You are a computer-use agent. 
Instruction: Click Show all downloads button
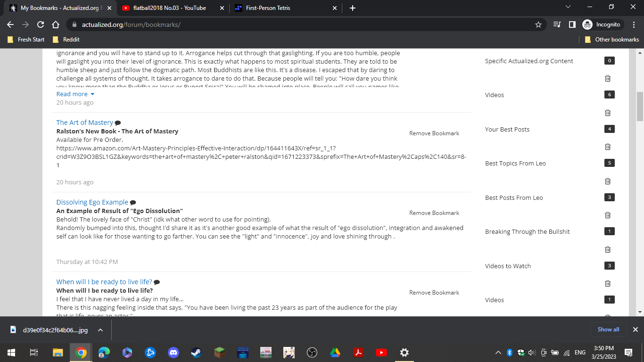(608, 329)
